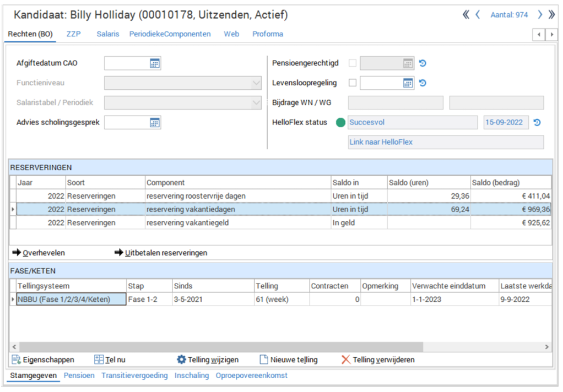Switch to the Salaris tab
563x392 pixels.
click(x=107, y=34)
